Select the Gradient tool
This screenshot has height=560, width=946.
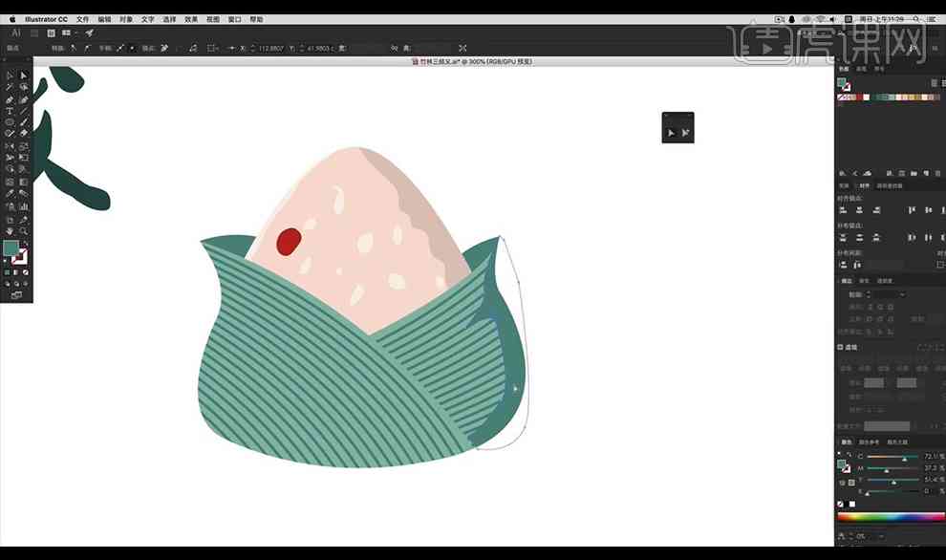pos(24,182)
